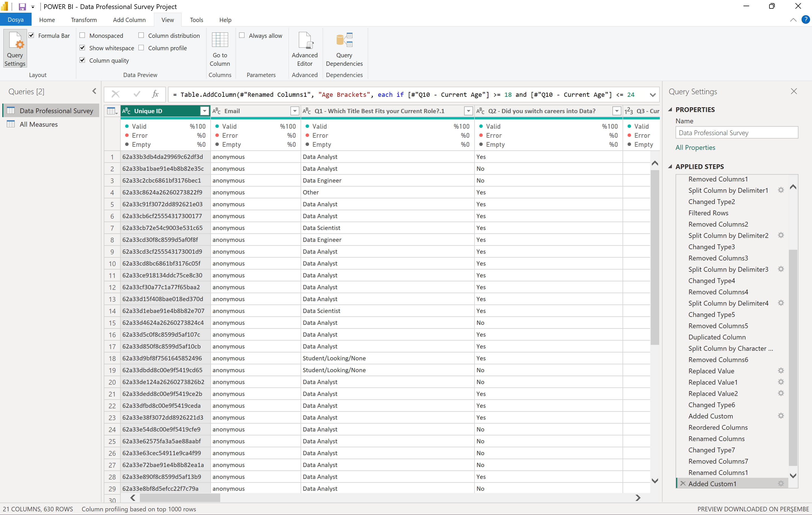Check the Always allow parameters box
The image size is (812, 515).
(x=242, y=35)
